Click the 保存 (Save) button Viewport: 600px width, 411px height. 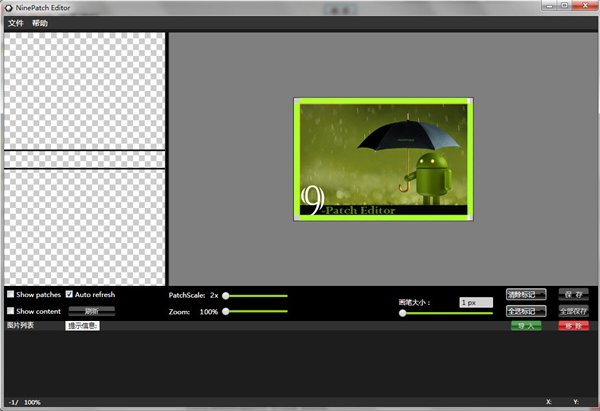click(573, 294)
